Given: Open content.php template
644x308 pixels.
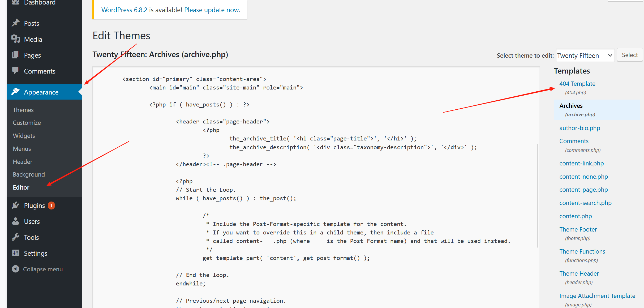Looking at the screenshot, I should (576, 216).
